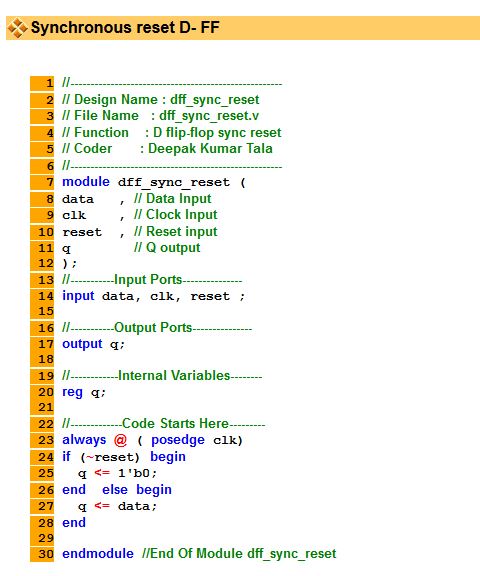Click the red '<=' operator on line 25

click(x=102, y=473)
